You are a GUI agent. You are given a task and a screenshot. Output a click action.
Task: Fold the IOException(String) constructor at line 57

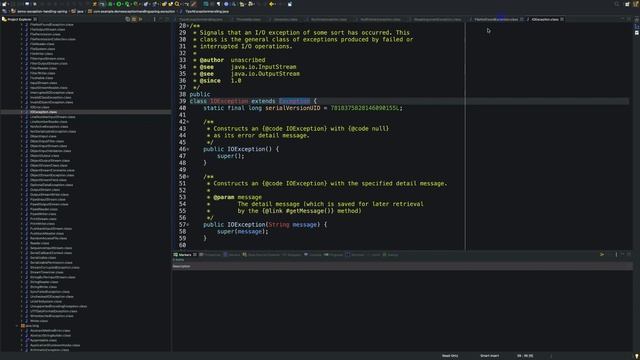click(x=188, y=224)
